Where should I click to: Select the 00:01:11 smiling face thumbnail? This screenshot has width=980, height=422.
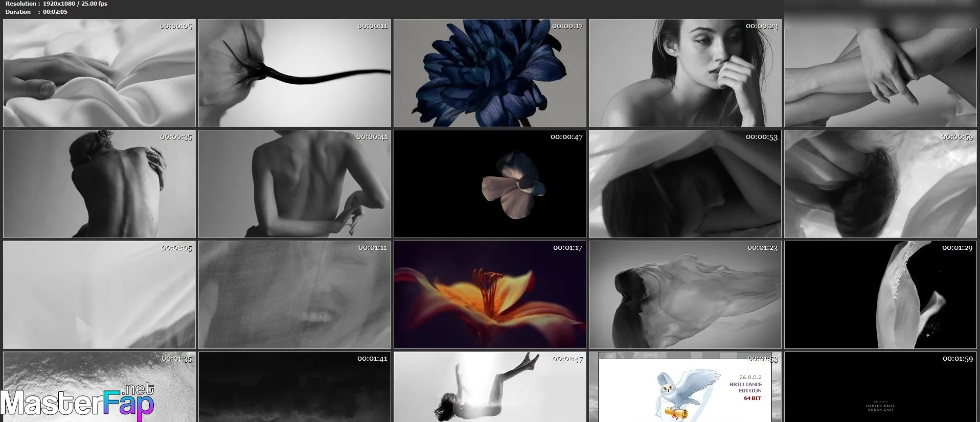(294, 295)
